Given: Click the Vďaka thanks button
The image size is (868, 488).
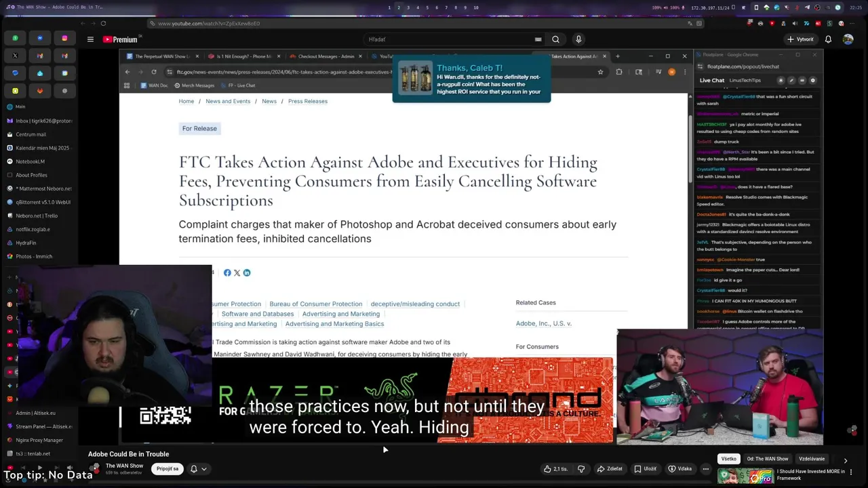Looking at the screenshot, I should click(x=679, y=468).
